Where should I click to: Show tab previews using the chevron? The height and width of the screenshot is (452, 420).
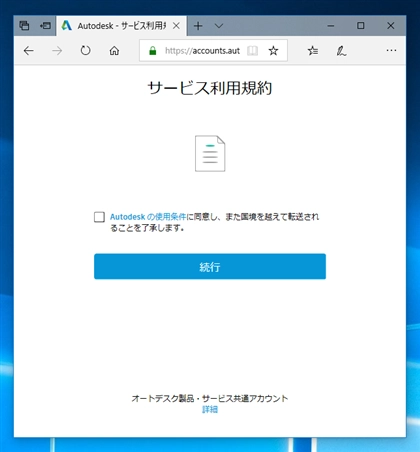[x=219, y=26]
